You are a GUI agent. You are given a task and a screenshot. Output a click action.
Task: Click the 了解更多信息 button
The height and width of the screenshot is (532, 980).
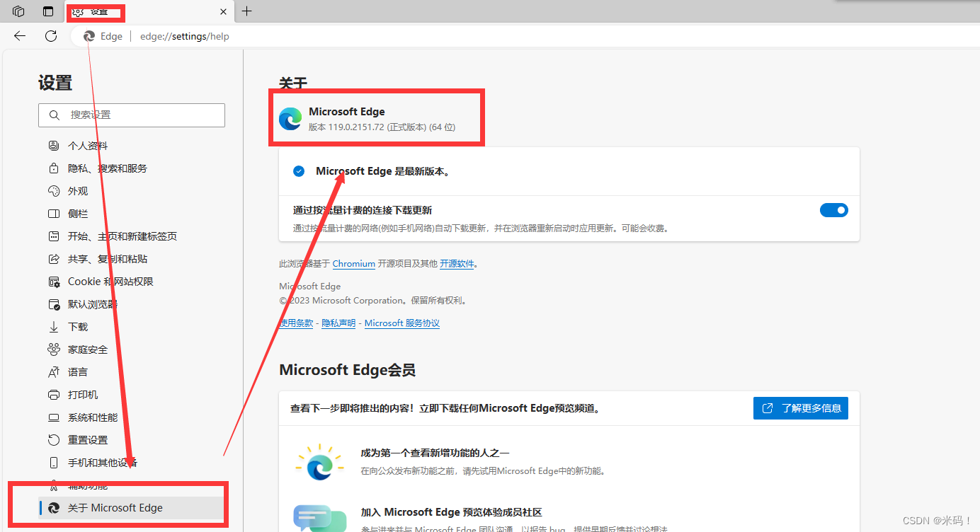tap(801, 408)
